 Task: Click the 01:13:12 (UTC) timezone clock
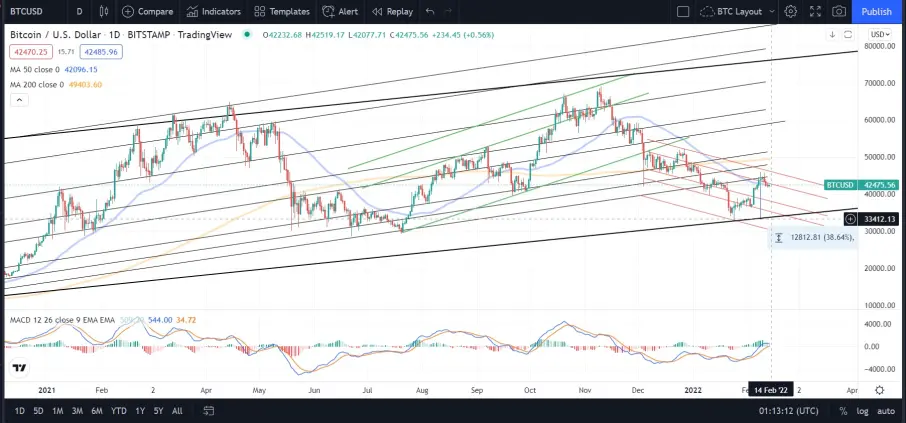click(x=788, y=411)
